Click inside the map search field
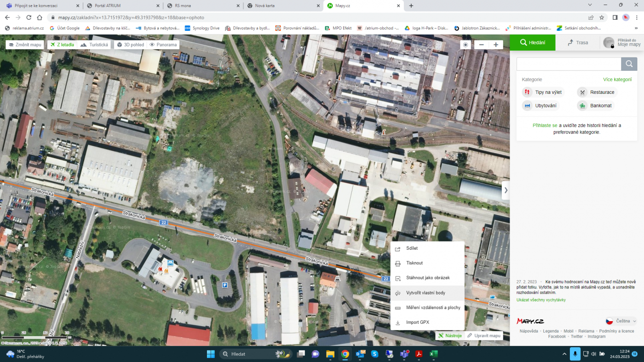The height and width of the screenshot is (362, 644). 569,64
